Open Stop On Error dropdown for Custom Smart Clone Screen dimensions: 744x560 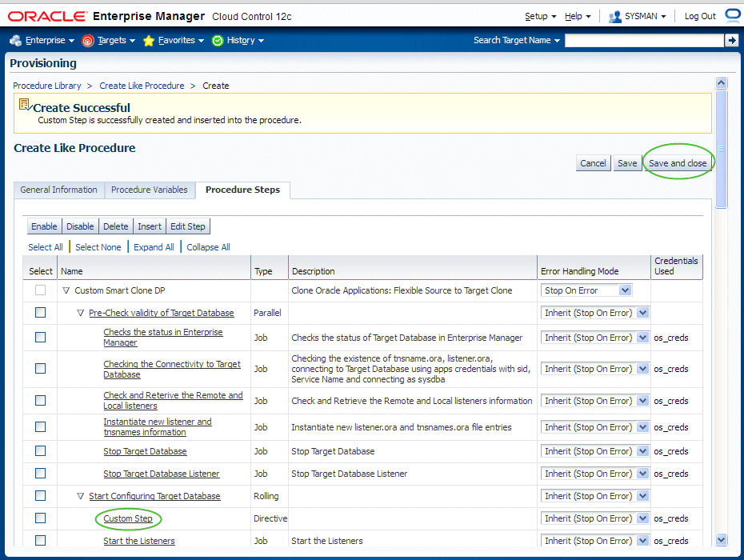point(586,290)
